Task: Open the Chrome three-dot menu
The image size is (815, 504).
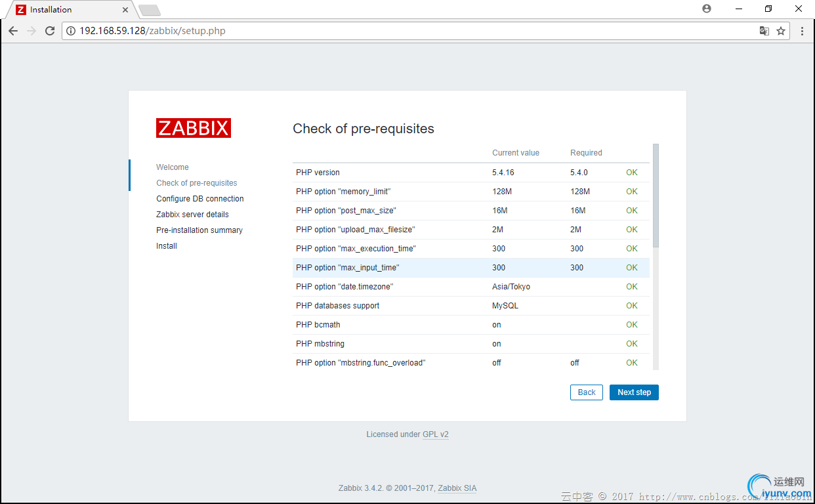Action: (802, 31)
